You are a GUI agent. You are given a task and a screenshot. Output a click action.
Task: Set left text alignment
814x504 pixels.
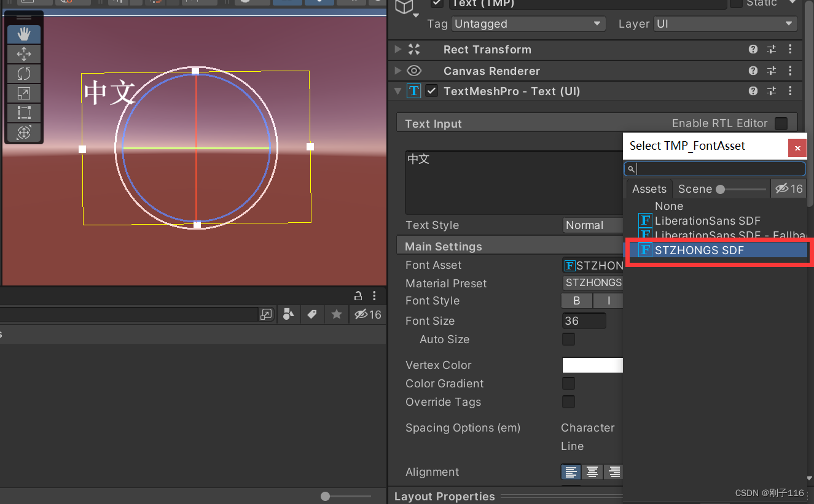[571, 472]
